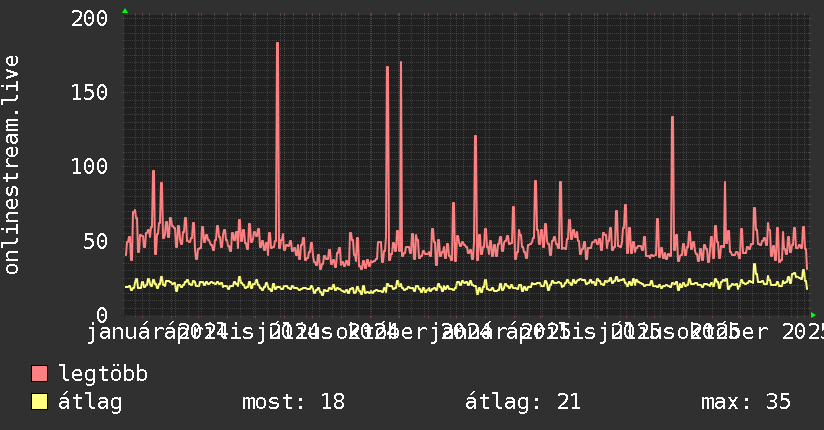The width and height of the screenshot is (824, 430).
Task: Click the y-axis label 200
Action: click(x=89, y=19)
